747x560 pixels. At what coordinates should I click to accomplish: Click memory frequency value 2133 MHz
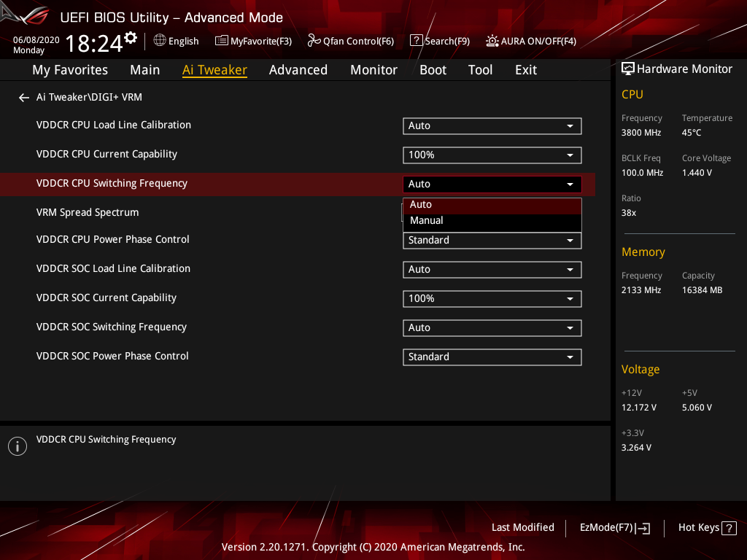641,290
